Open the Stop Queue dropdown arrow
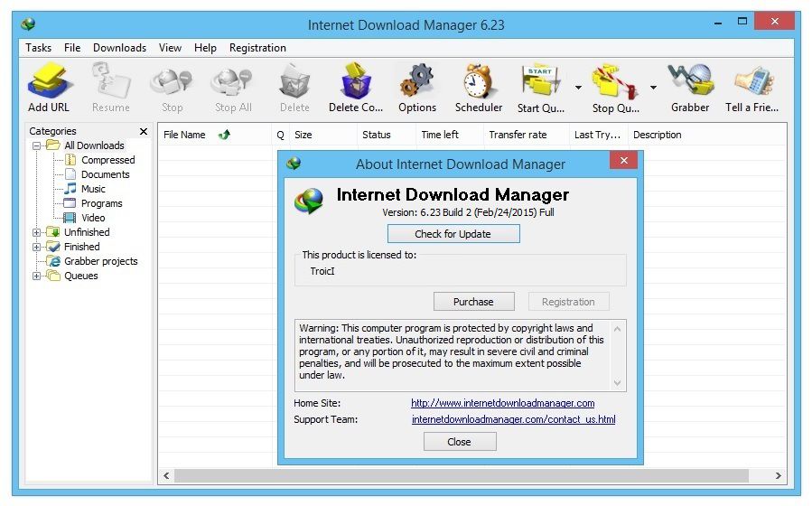 point(653,88)
